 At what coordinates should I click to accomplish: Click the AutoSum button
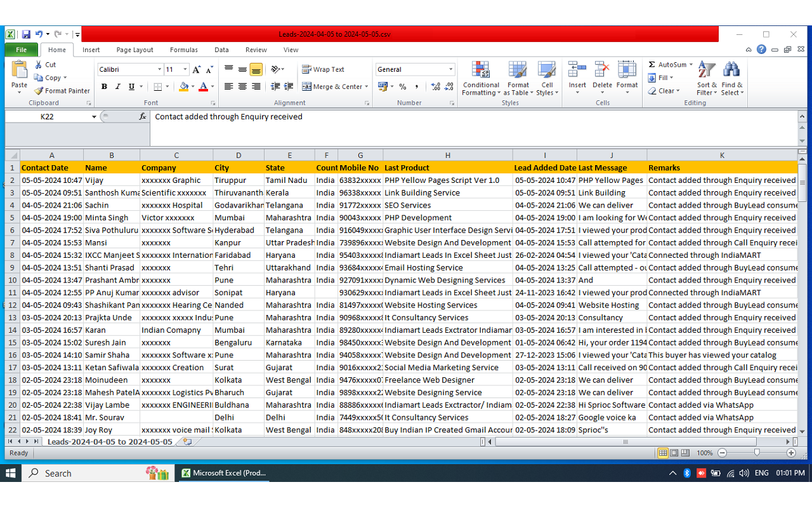[x=667, y=65]
